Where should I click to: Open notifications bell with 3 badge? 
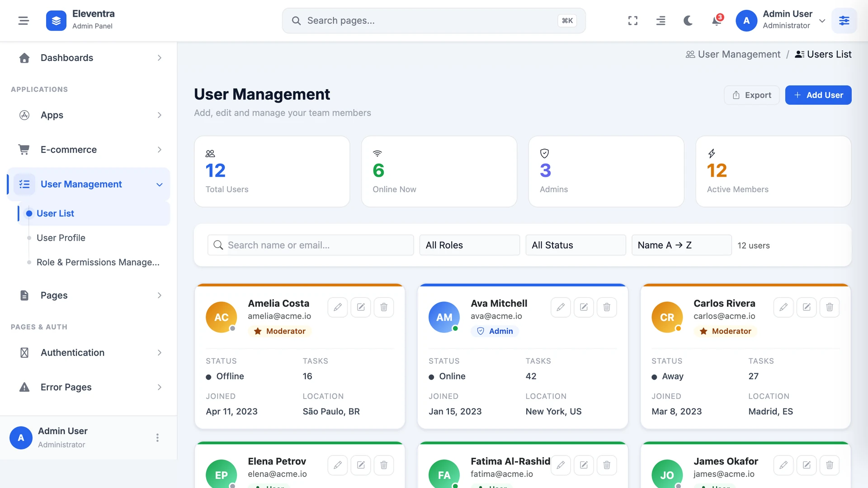pyautogui.click(x=717, y=20)
